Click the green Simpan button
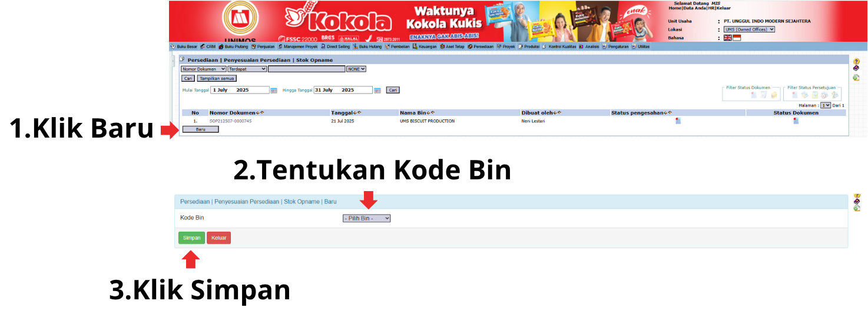This screenshot has width=868, height=314. 191,238
